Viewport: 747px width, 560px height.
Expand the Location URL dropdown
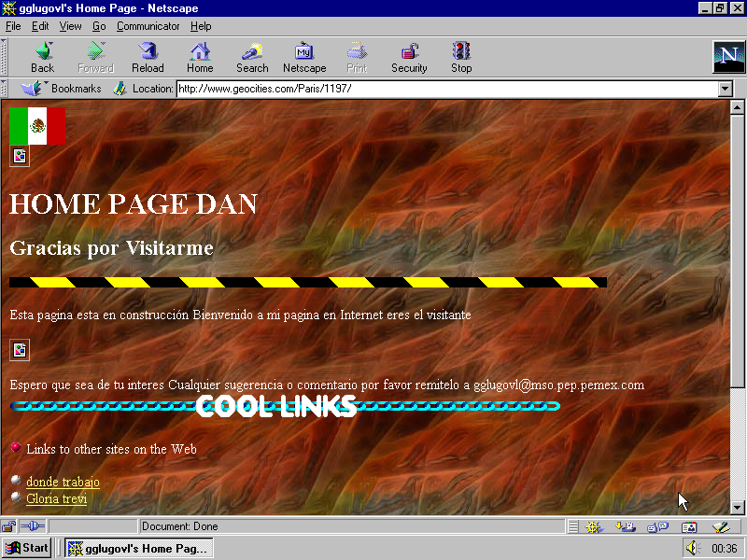[x=726, y=89]
